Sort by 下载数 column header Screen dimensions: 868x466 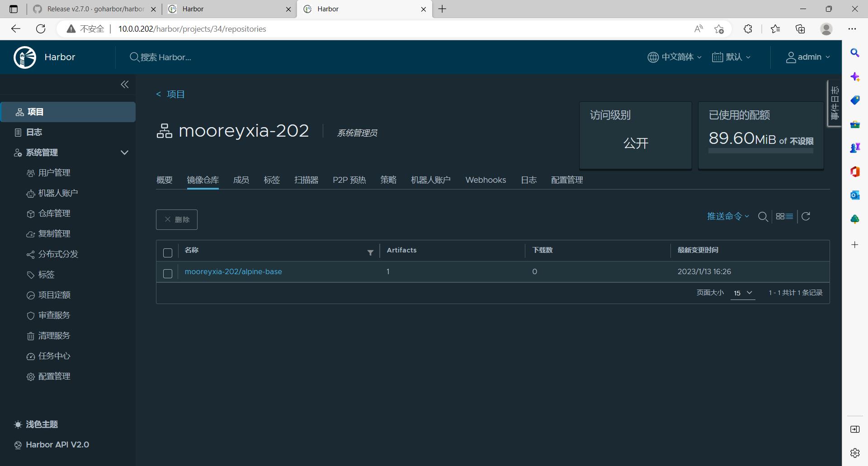(542, 250)
